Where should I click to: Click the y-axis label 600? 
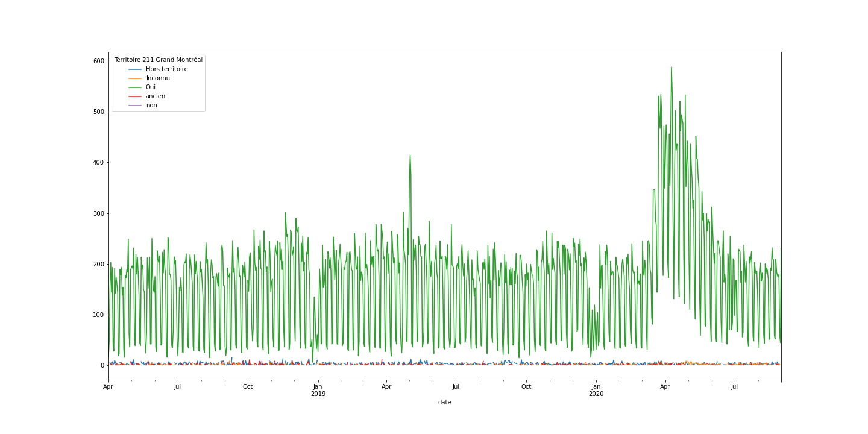(98, 61)
